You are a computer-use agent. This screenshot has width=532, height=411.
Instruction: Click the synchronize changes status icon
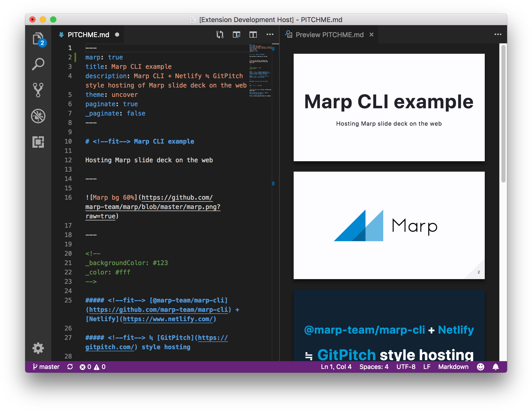coord(70,367)
